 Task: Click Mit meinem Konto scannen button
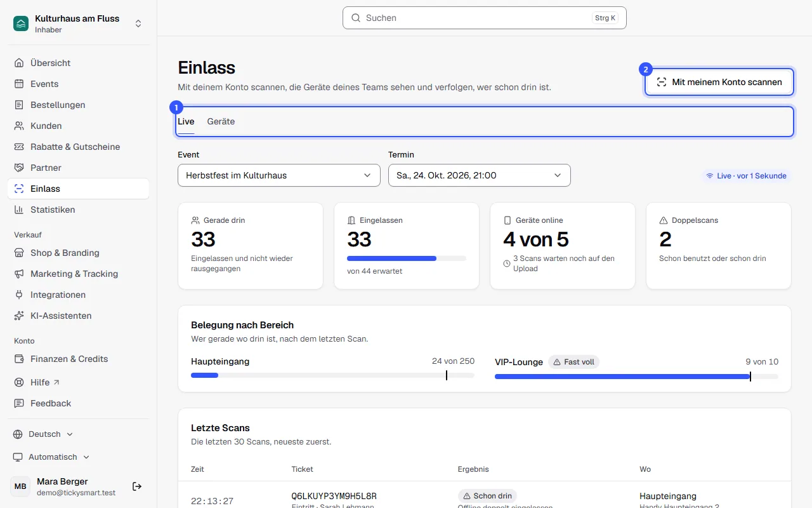click(x=719, y=82)
